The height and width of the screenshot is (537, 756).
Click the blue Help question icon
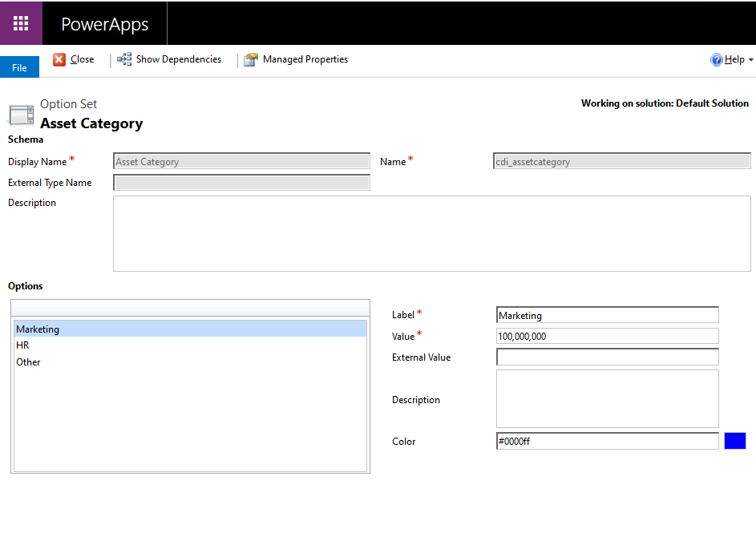[717, 59]
